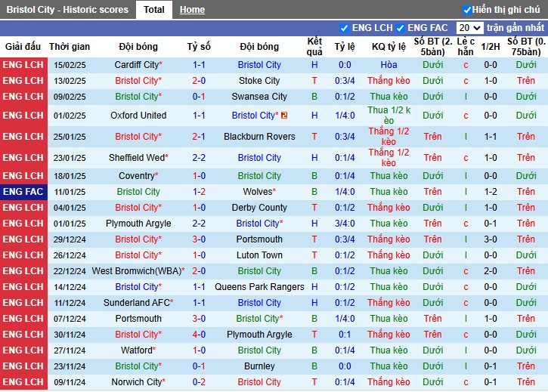
Task: Click the 1/2H column header
Action: point(491,47)
